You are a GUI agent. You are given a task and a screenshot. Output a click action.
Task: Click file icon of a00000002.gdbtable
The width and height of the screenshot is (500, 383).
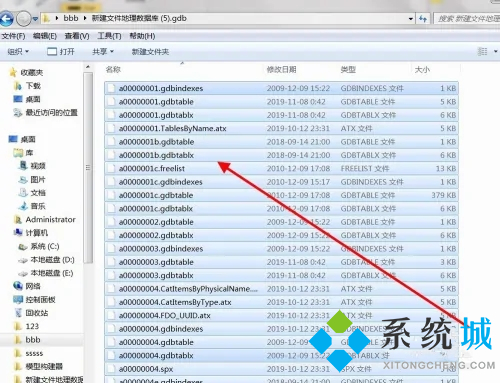(111, 222)
